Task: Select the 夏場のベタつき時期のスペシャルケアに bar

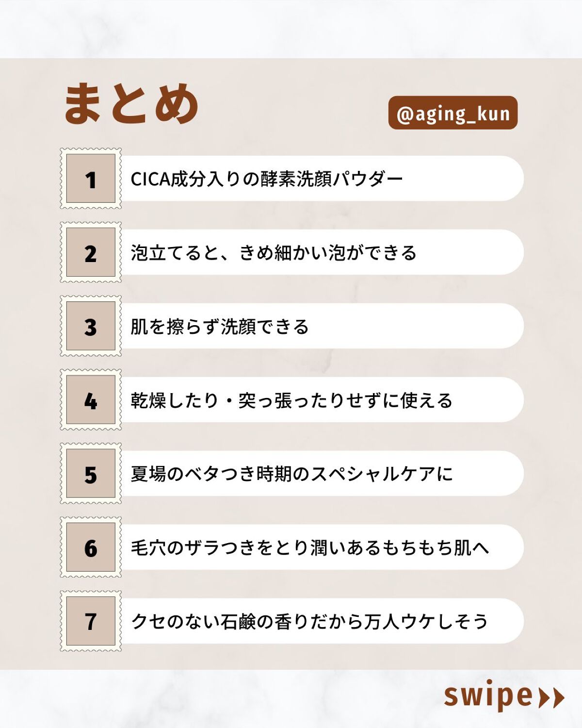Action: tap(320, 474)
